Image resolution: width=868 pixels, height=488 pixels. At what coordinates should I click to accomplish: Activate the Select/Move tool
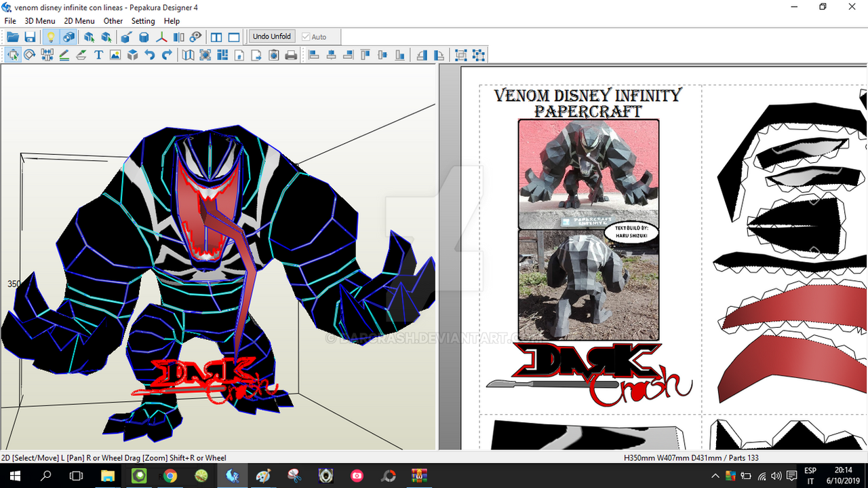(x=13, y=55)
